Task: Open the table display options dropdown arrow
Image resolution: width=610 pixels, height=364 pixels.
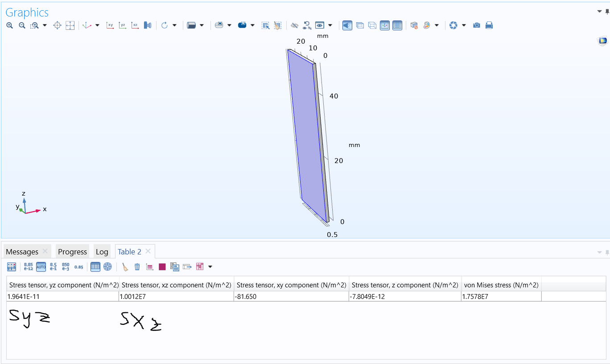Action: point(210,267)
